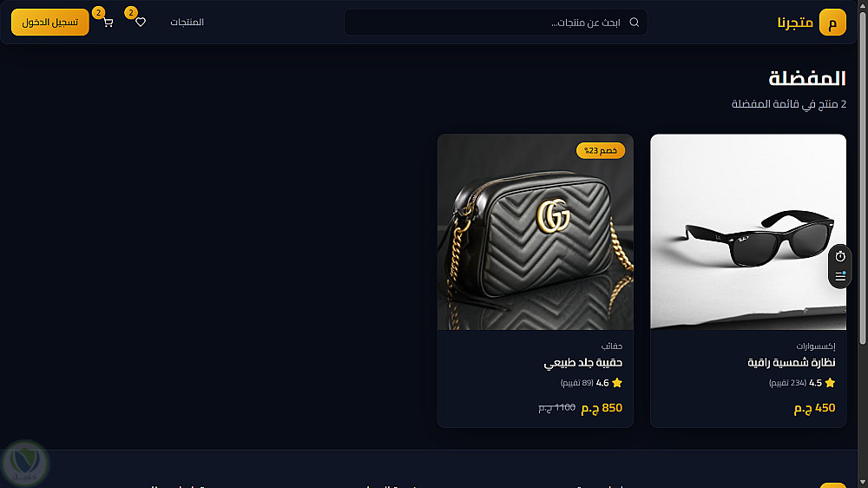Open the favorites heart icon

coord(141,23)
